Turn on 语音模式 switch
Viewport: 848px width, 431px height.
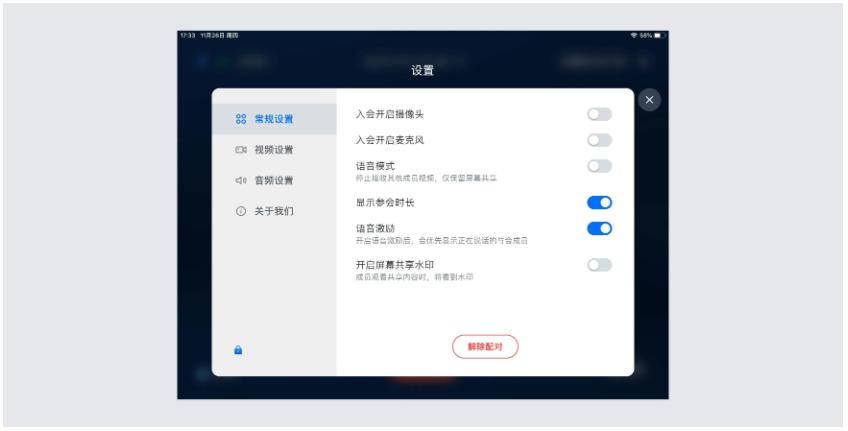point(599,166)
